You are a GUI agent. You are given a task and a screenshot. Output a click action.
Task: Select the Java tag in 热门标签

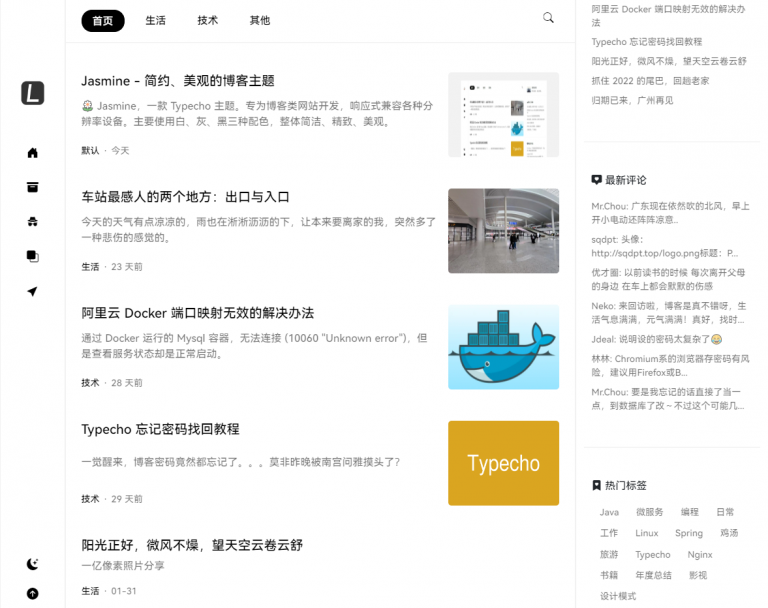coord(609,512)
